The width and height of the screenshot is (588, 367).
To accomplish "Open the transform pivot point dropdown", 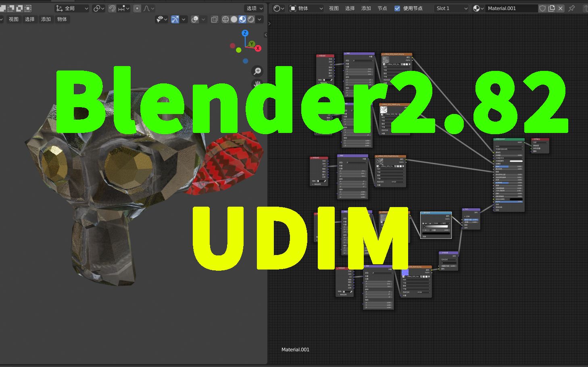I will (99, 8).
